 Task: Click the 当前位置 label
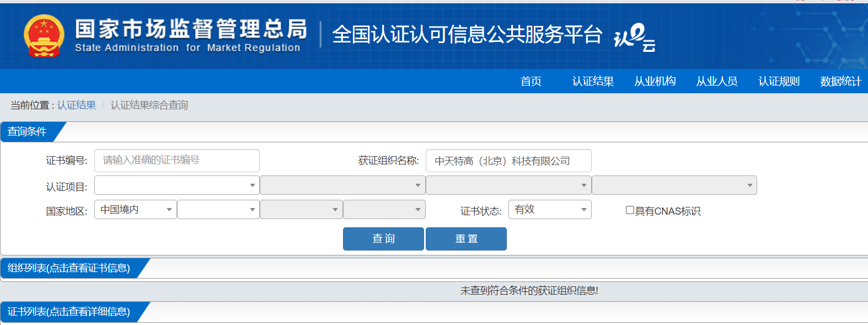click(32, 105)
